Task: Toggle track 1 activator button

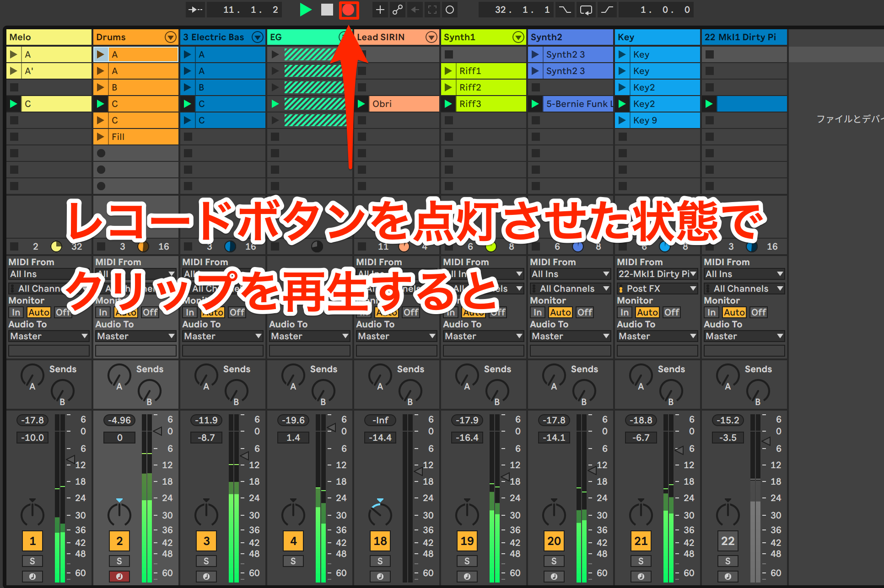Action: coord(32,541)
